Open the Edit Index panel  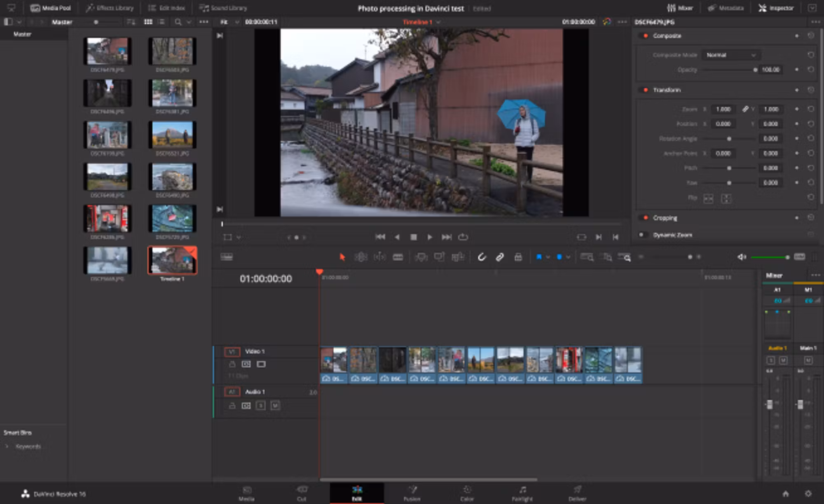pyautogui.click(x=166, y=8)
